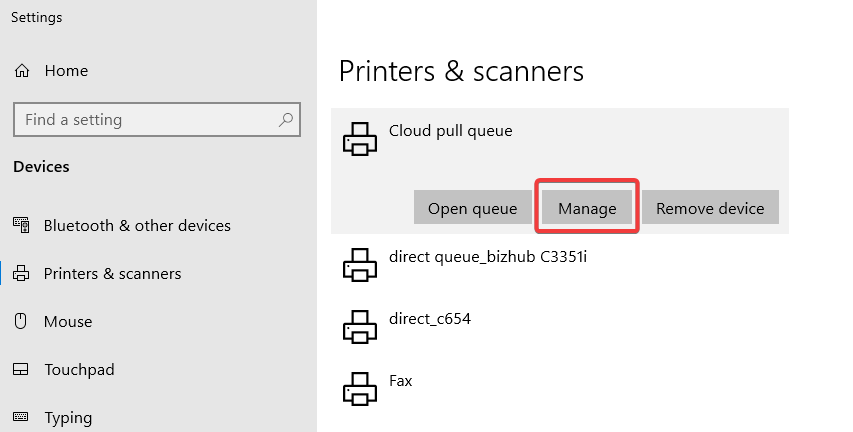Click the Home house icon
The image size is (853, 432).
[x=22, y=71]
